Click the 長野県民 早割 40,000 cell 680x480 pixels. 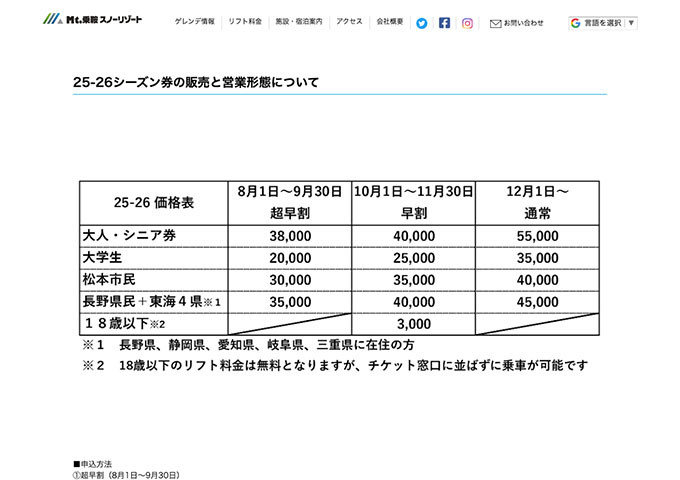(413, 302)
